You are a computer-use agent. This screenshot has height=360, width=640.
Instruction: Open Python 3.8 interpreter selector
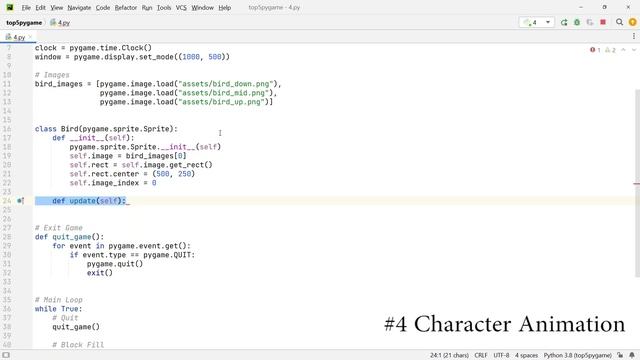tap(578, 356)
